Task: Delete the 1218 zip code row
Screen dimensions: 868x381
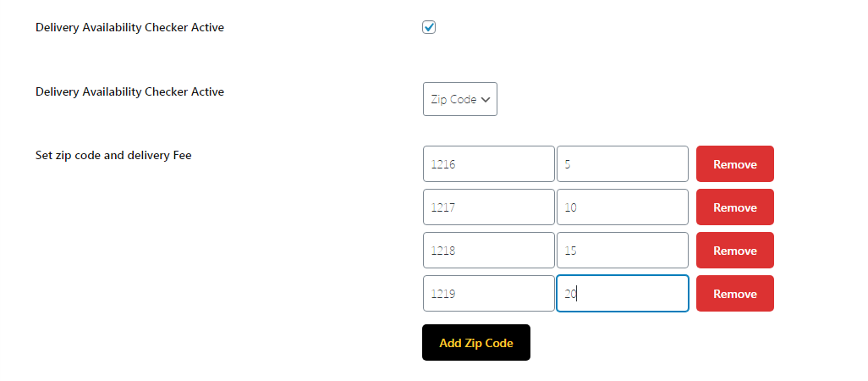Action: click(734, 251)
